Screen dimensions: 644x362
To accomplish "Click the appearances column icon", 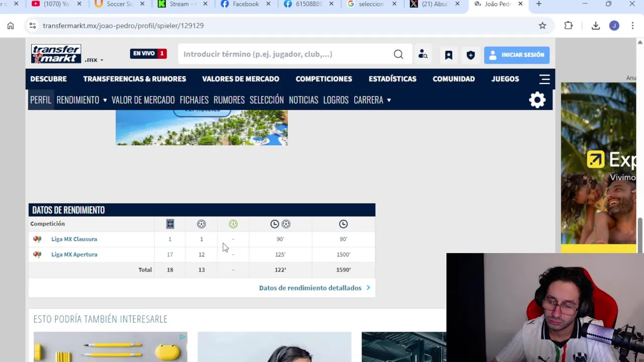I will click(170, 224).
